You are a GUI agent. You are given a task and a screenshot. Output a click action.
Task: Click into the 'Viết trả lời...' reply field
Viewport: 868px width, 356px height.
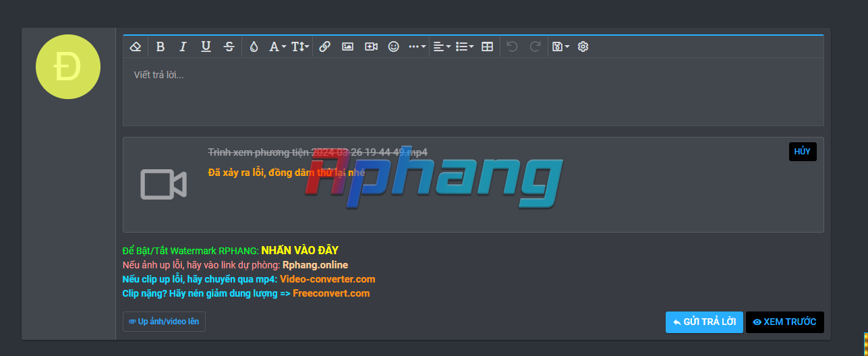point(473,91)
